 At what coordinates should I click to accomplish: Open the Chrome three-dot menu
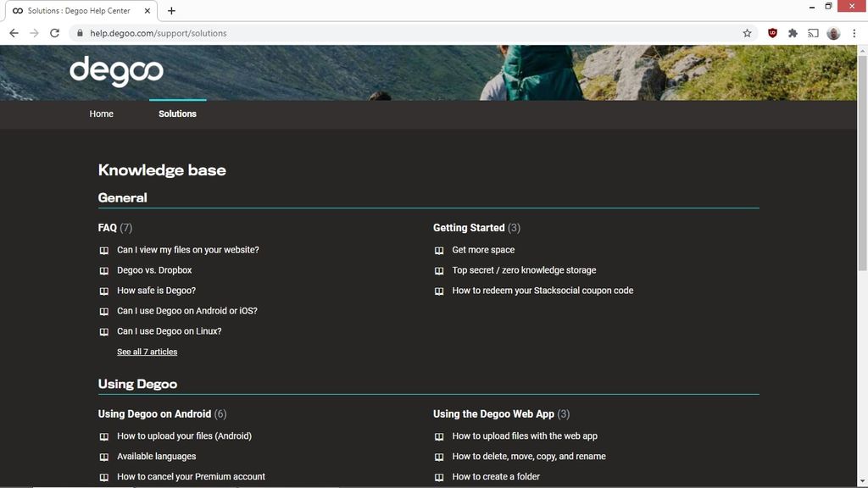tap(854, 33)
